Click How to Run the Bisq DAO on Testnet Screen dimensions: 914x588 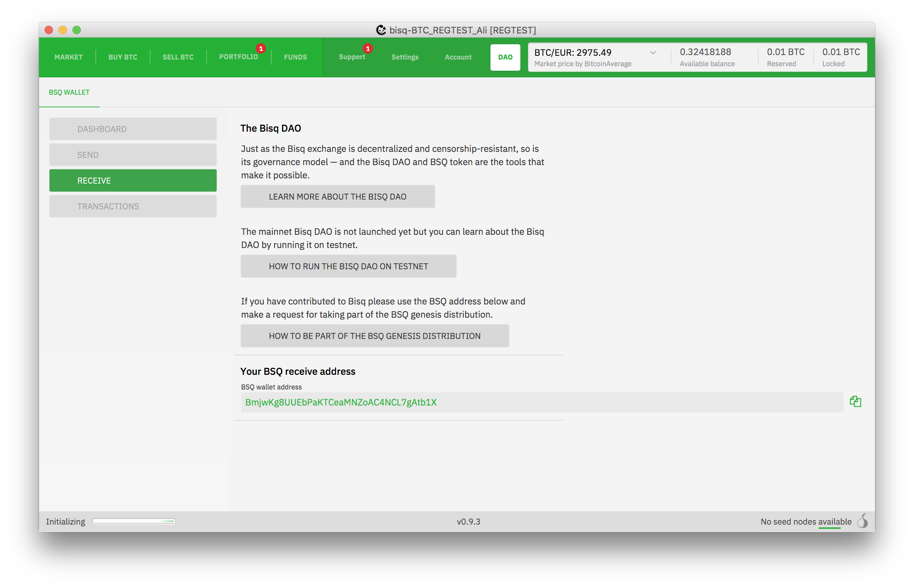pyautogui.click(x=348, y=266)
